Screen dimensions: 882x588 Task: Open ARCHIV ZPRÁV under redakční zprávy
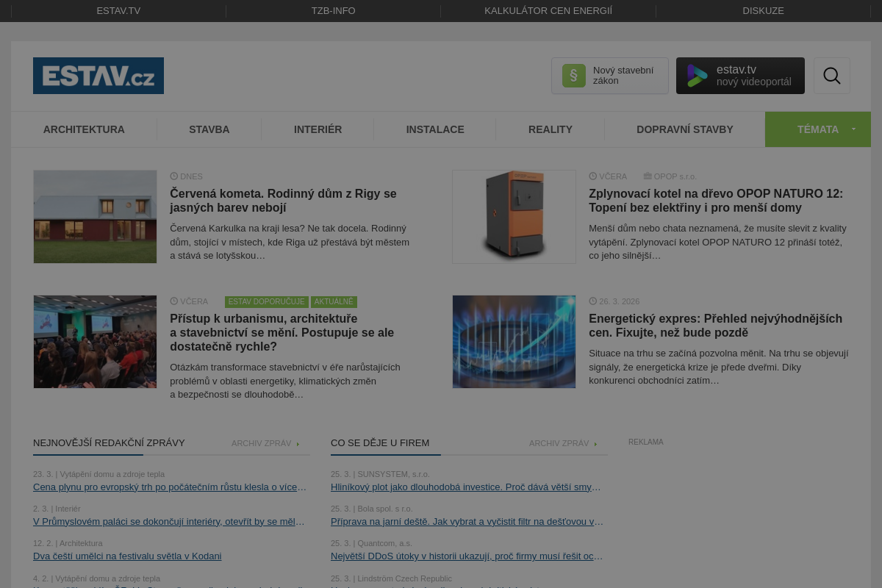point(265,443)
